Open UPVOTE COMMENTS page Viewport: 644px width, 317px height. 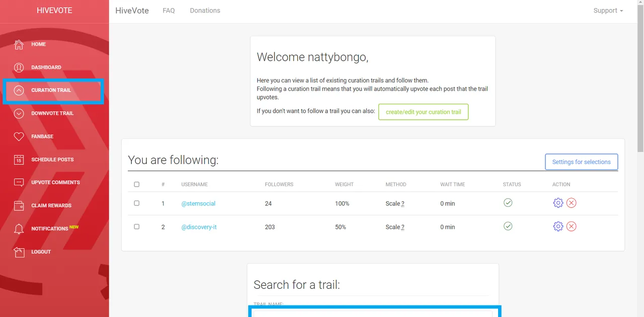[x=55, y=183]
